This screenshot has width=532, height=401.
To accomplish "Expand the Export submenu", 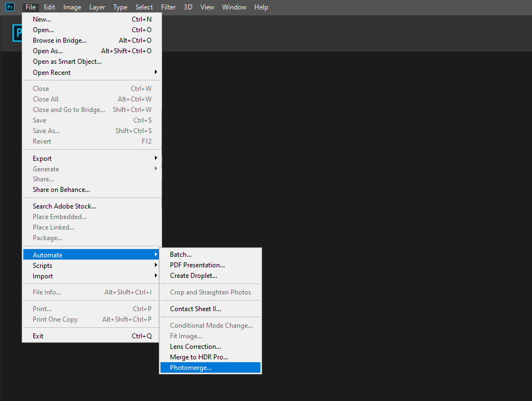I will 42,159.
